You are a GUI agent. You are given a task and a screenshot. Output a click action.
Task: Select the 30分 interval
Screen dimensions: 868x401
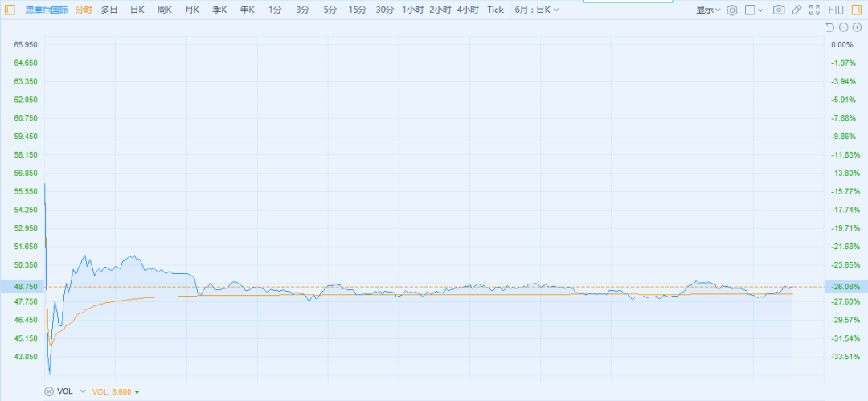(x=385, y=10)
